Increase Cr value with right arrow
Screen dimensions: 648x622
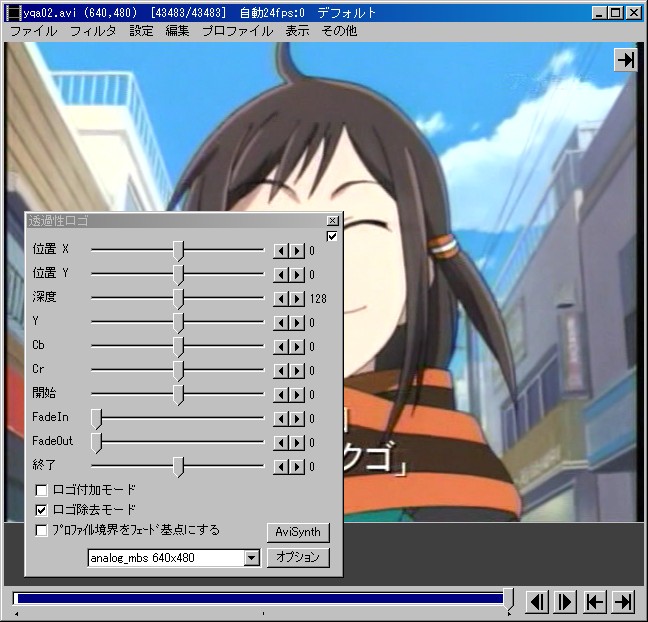297,370
